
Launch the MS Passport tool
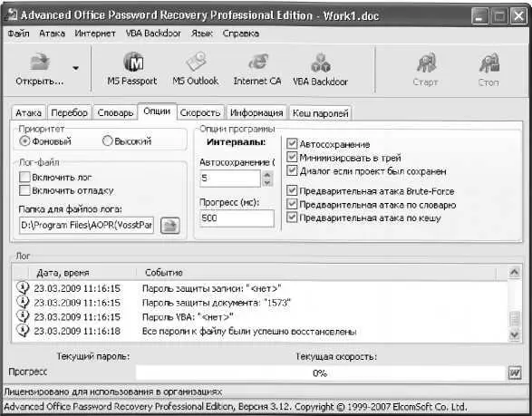[132, 69]
